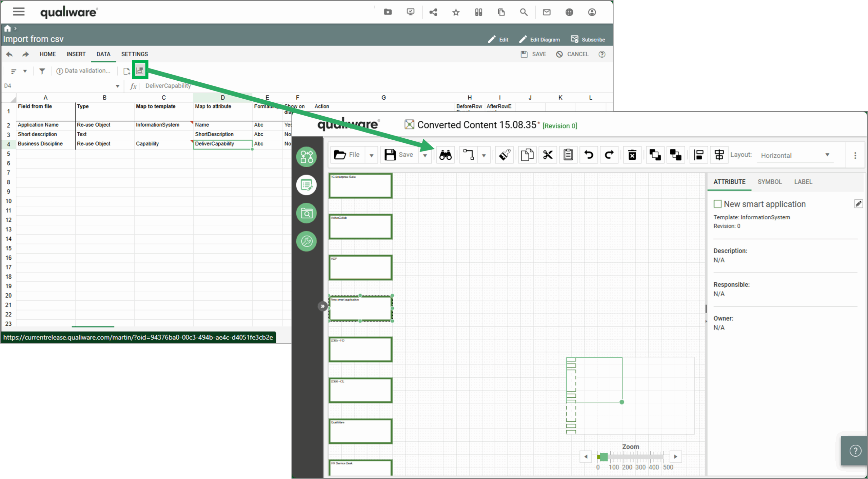Click the Subscribe button
The width and height of the screenshot is (868, 479).
pyautogui.click(x=588, y=40)
